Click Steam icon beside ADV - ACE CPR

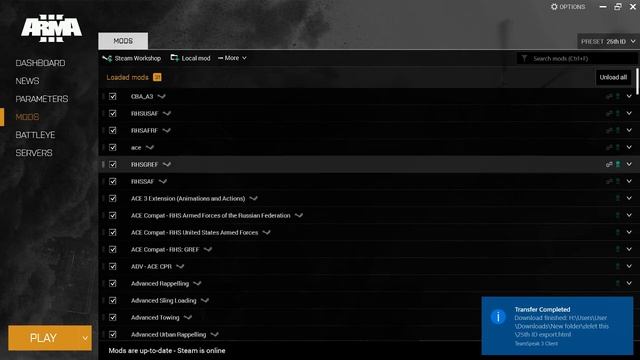180,267
